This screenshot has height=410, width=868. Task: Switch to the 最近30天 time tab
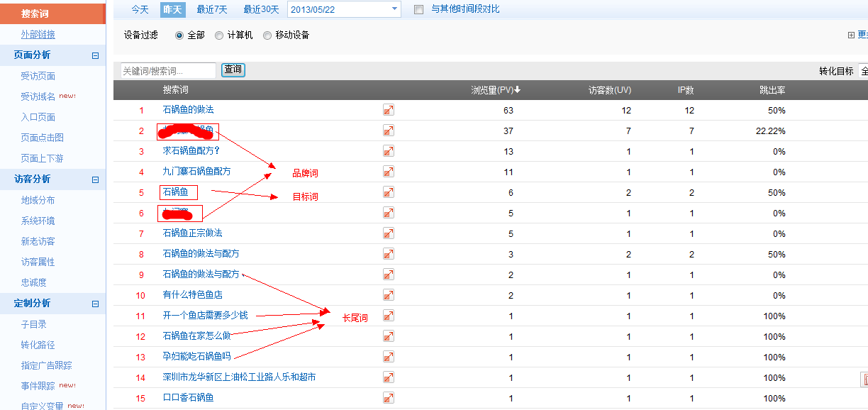[261, 9]
